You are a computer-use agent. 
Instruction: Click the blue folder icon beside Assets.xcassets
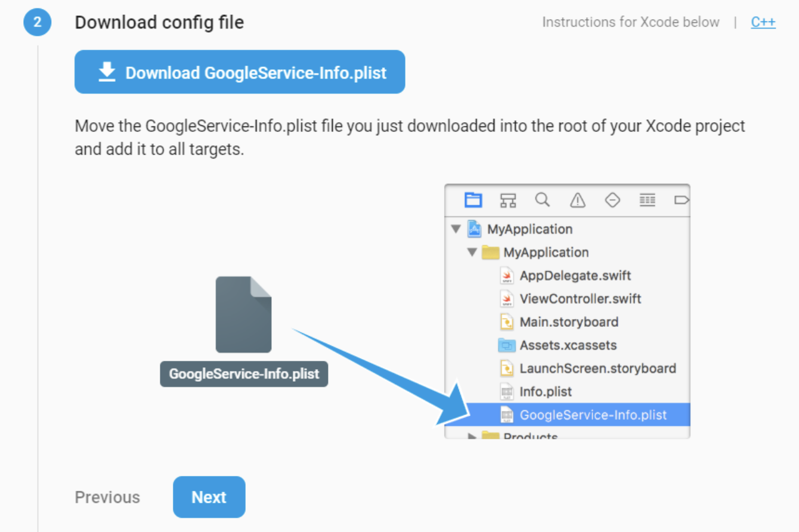(x=507, y=345)
